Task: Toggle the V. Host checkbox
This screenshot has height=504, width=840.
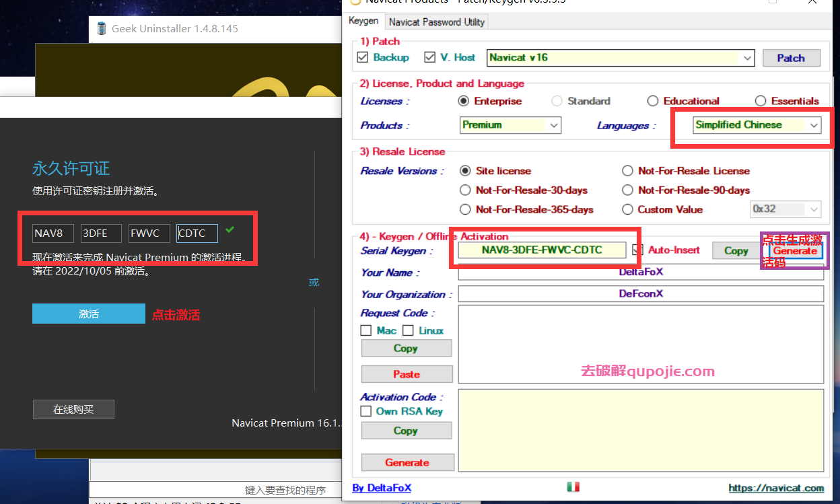Action: tap(429, 57)
